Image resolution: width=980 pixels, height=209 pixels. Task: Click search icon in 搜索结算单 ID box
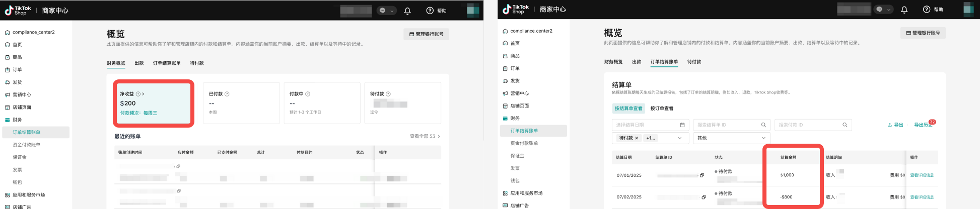(x=763, y=125)
